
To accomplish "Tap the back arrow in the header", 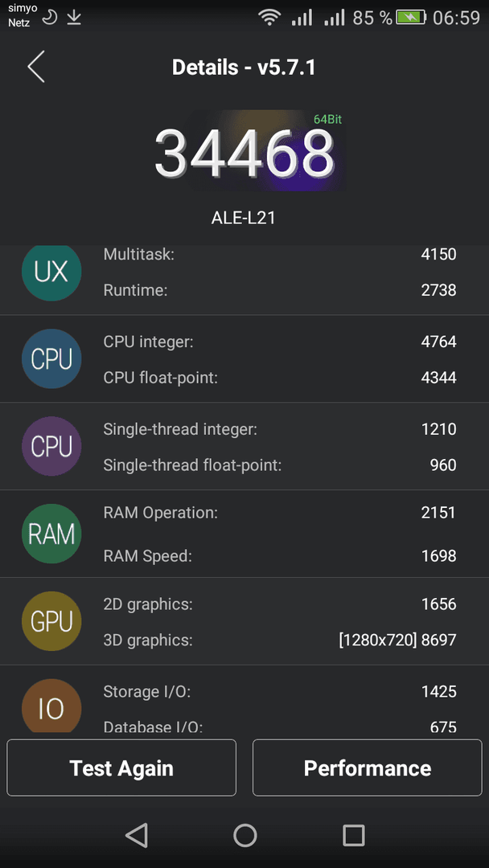I will (36, 67).
